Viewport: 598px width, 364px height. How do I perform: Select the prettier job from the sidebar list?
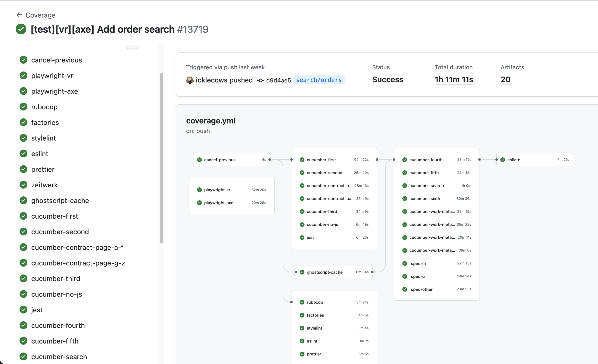[43, 169]
